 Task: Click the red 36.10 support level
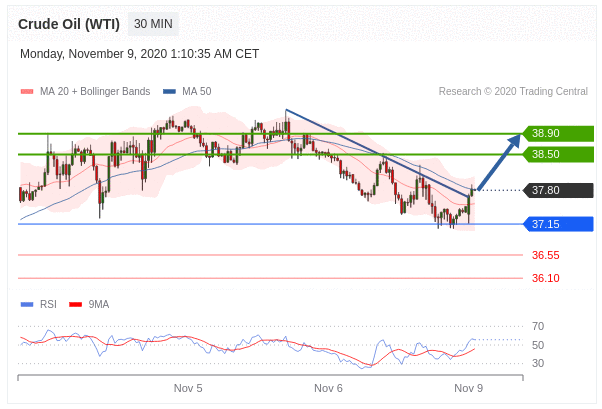click(x=545, y=278)
